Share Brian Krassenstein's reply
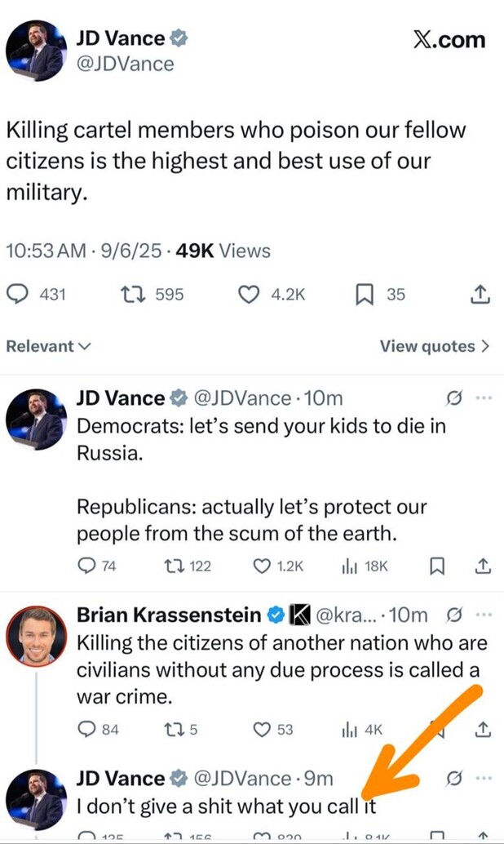 pos(482,729)
